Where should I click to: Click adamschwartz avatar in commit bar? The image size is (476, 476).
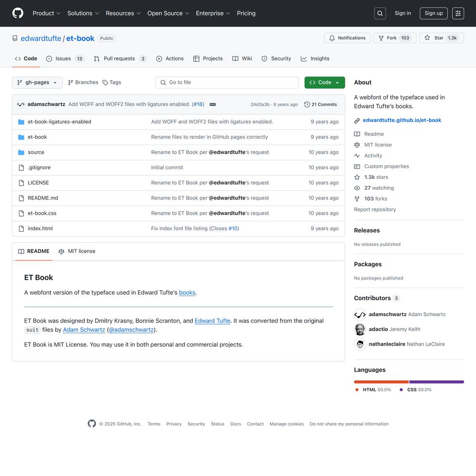tap(20, 104)
